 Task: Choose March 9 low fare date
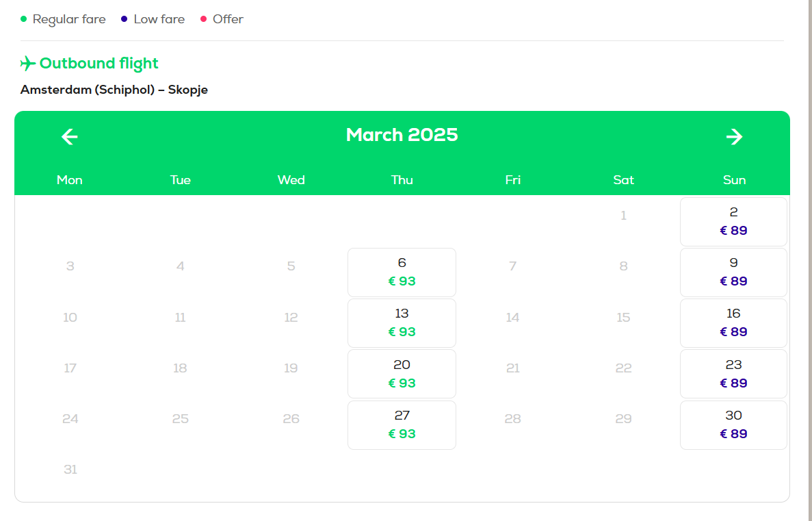tap(733, 272)
